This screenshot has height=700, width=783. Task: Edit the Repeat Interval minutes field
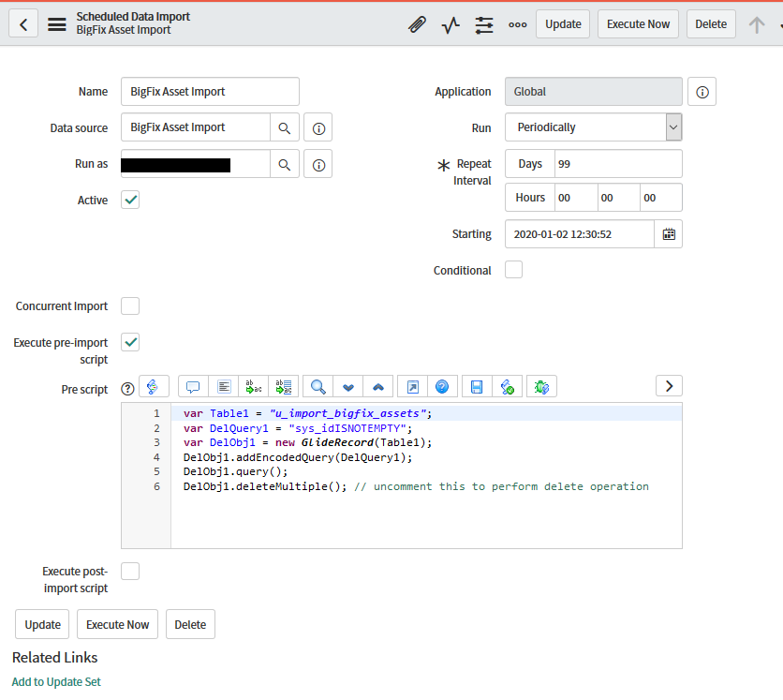tap(618, 198)
